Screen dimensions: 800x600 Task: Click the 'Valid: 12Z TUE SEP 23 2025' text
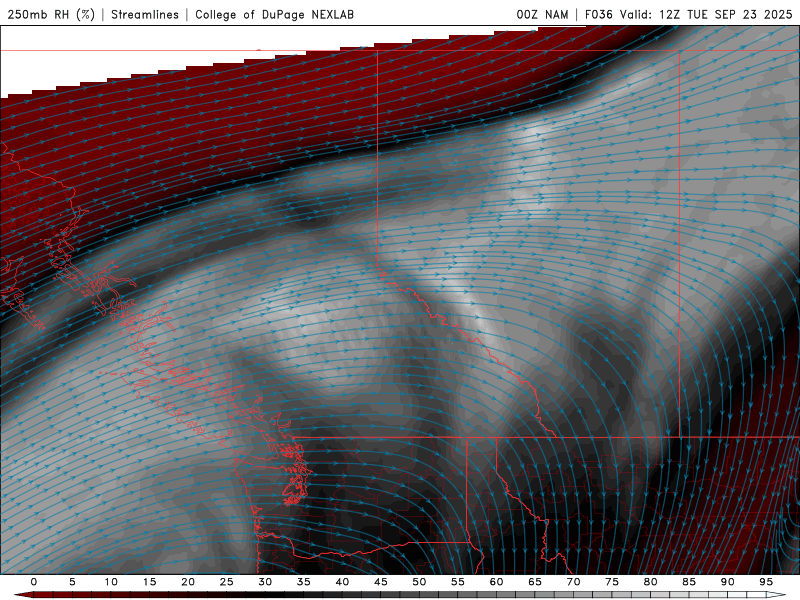point(706,14)
